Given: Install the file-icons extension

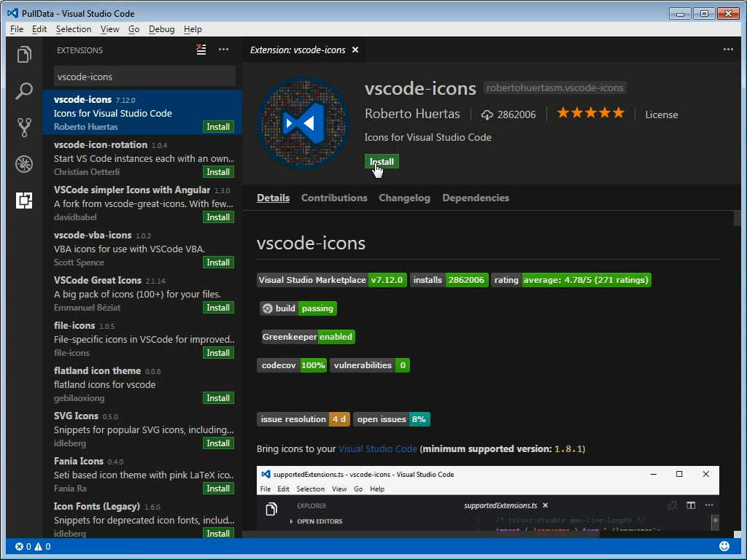Looking at the screenshot, I should (218, 353).
